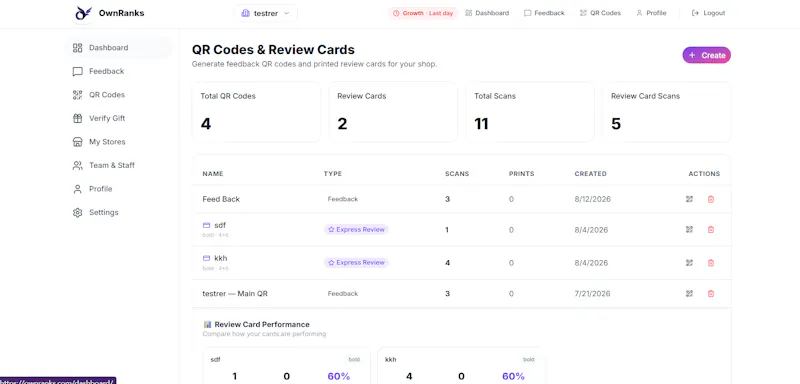Select QR Codes in the sidebar
This screenshot has height=384, width=800.
coord(119,95)
